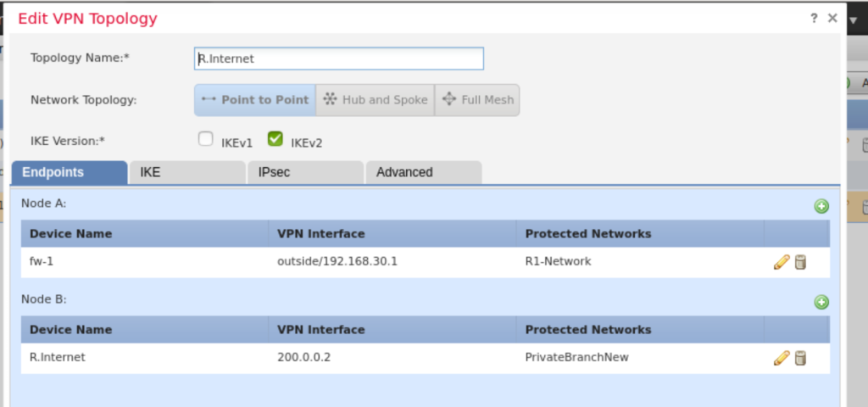The height and width of the screenshot is (407, 868).
Task: Edit the fw-1 endpoint with pencil icon
Action: [782, 262]
